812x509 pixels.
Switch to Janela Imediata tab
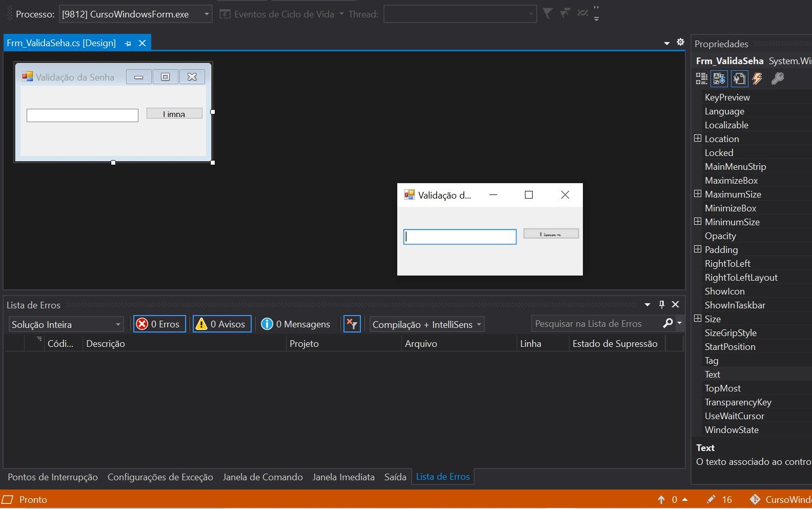click(343, 477)
